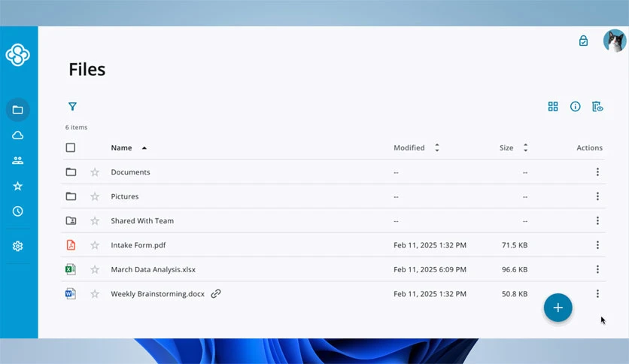629x364 pixels.
Task: Open Shared With Team folder name
Action: 142,221
